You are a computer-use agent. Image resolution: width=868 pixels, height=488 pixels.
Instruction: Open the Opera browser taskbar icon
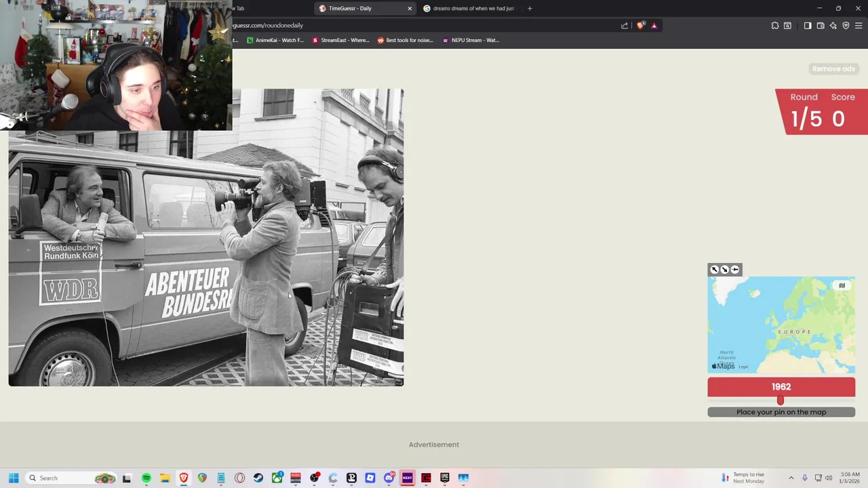[239, 478]
